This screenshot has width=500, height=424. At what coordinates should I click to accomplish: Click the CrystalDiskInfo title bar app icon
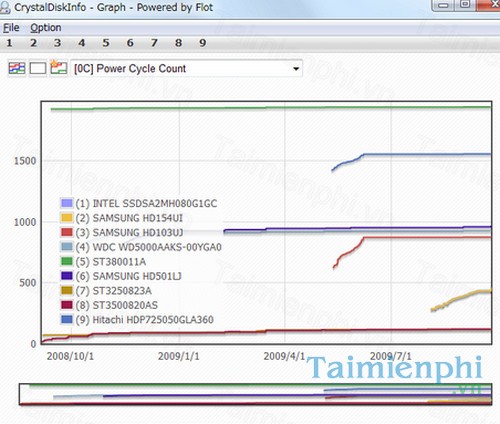[x=5, y=7]
